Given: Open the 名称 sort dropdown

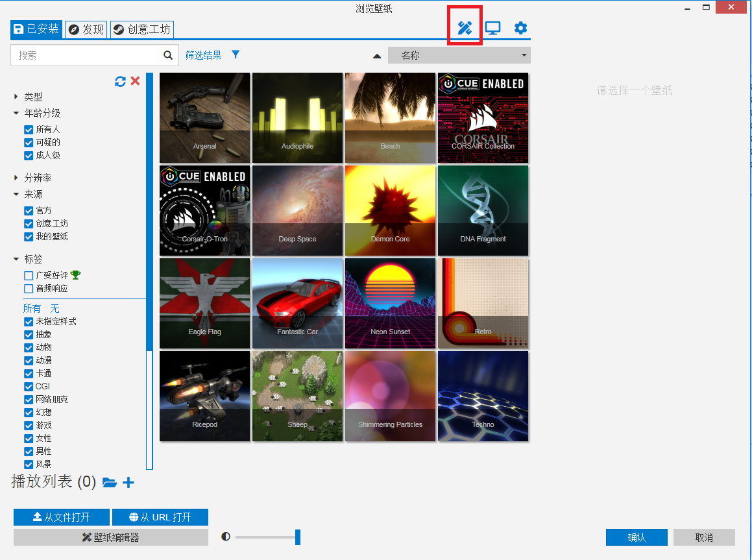Looking at the screenshot, I should 459,55.
